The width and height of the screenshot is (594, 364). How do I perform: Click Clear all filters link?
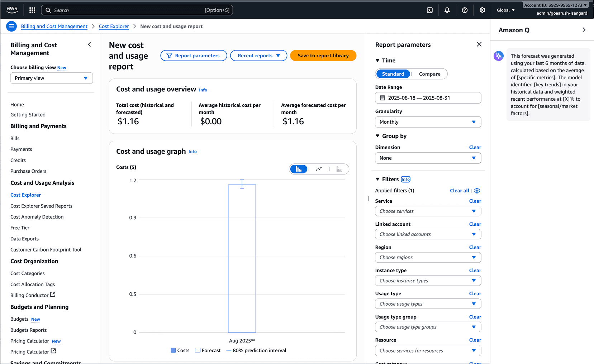pyautogui.click(x=459, y=191)
